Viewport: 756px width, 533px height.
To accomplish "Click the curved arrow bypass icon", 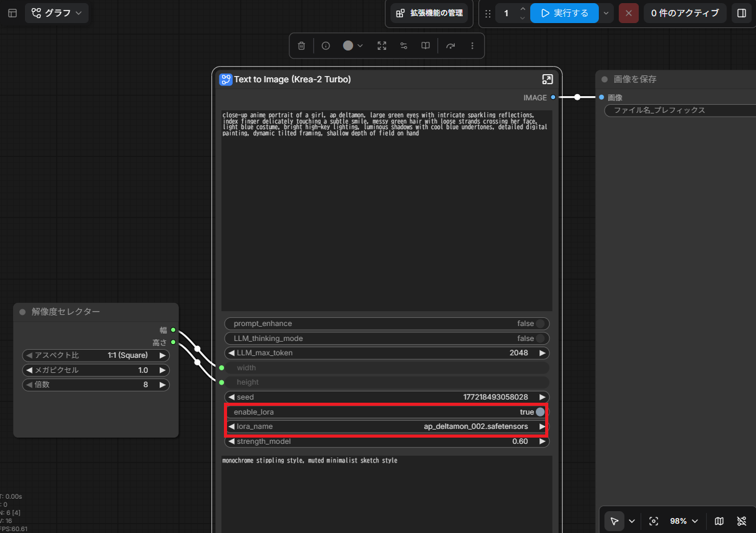I will [x=450, y=46].
